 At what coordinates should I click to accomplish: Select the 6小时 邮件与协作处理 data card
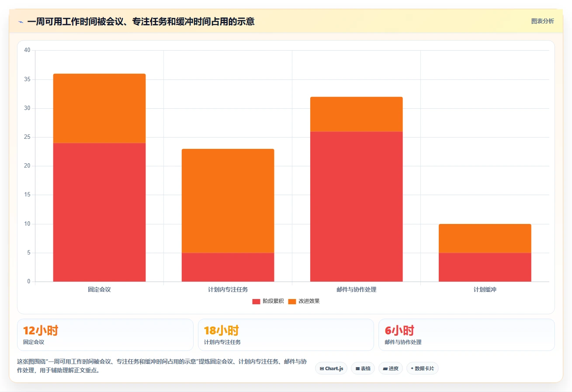[x=467, y=335]
